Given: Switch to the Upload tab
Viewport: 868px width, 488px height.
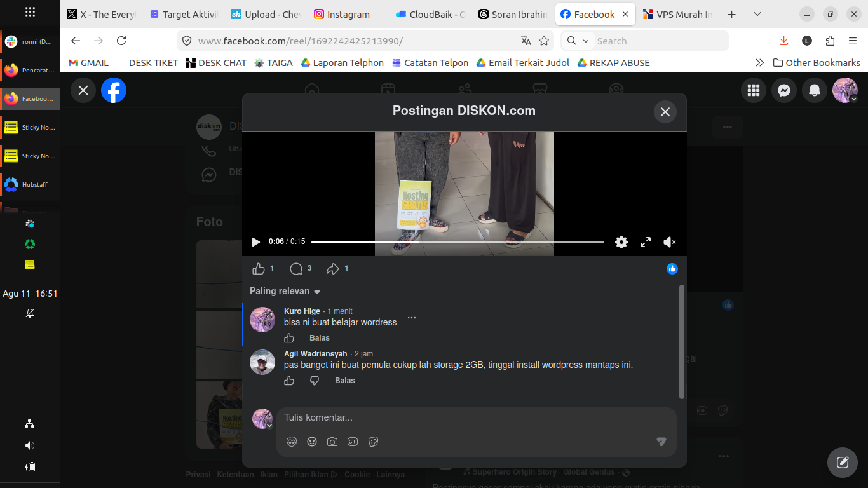Looking at the screenshot, I should coord(267,14).
